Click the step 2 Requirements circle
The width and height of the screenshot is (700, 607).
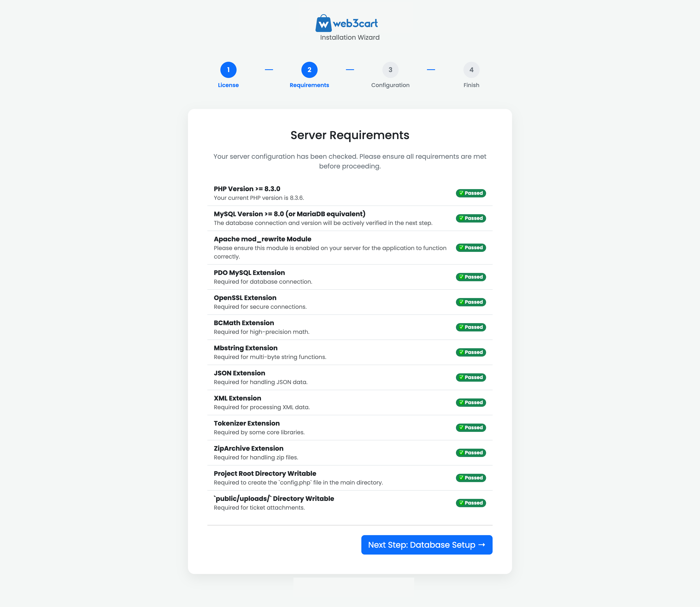pos(309,70)
